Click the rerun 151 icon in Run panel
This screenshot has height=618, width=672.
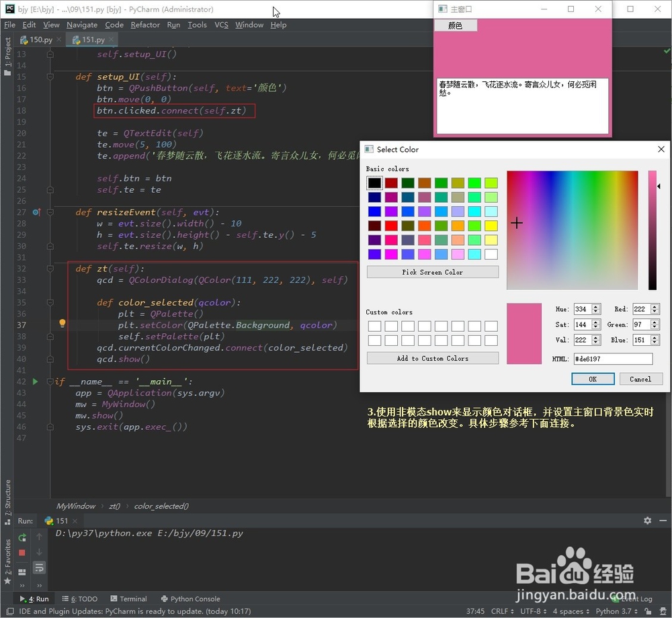pos(22,537)
